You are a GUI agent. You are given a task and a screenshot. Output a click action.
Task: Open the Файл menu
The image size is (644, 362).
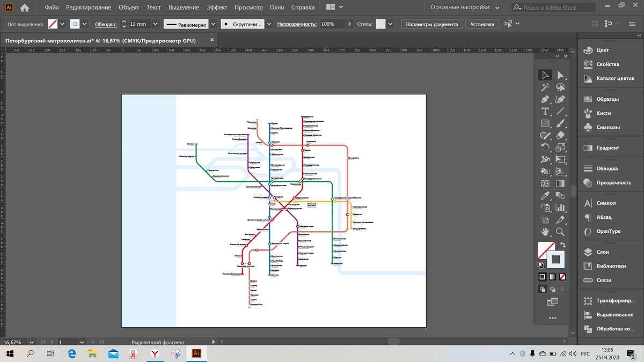[x=52, y=8]
